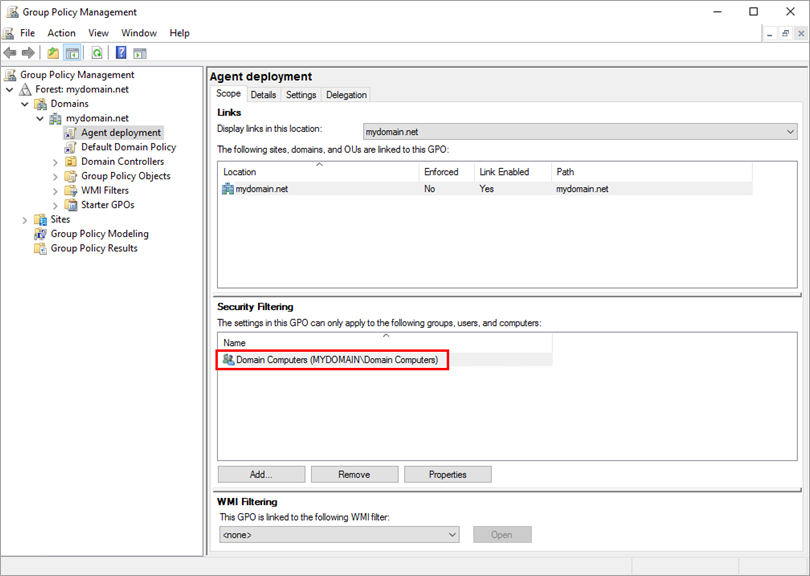Open Help using the blue question mark icon

coord(119,53)
